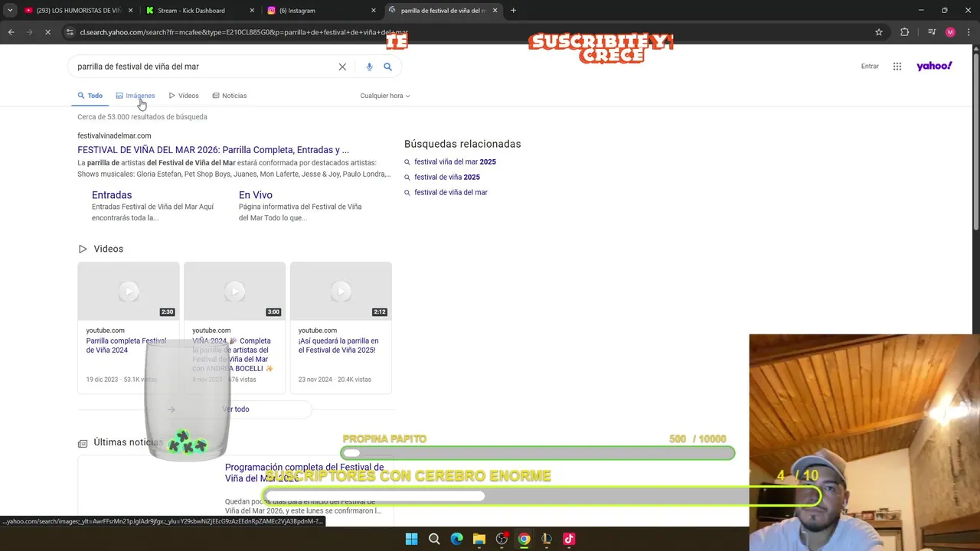Open the Chrome profile avatar M
This screenshot has height=551, width=980.
(950, 32)
